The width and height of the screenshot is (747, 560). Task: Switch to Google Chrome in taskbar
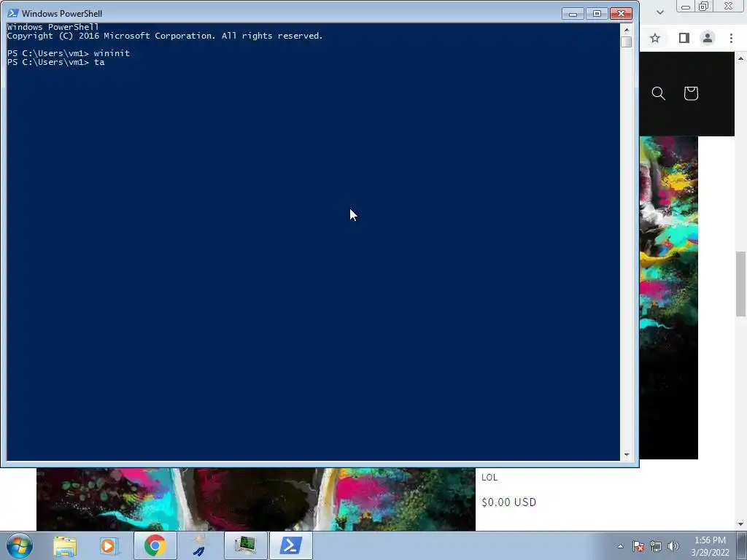pos(155,545)
